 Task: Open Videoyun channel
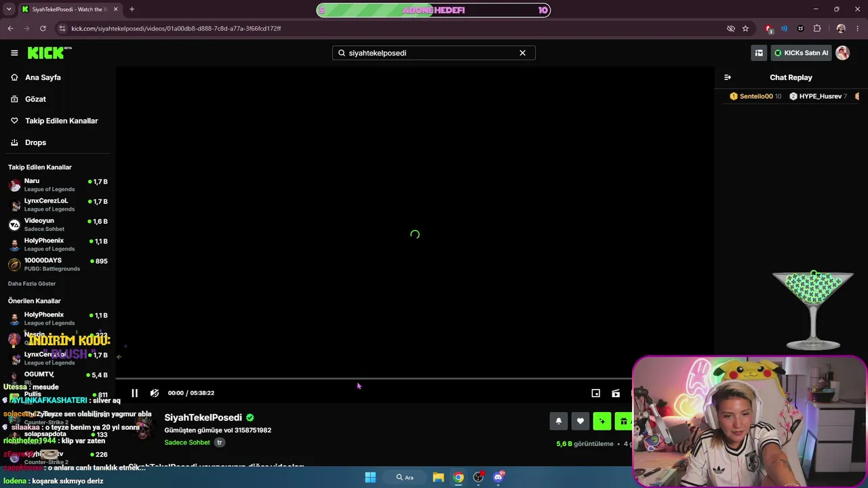58,224
